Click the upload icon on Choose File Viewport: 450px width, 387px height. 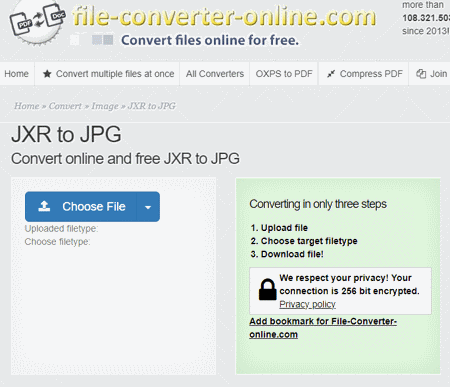pyautogui.click(x=44, y=206)
